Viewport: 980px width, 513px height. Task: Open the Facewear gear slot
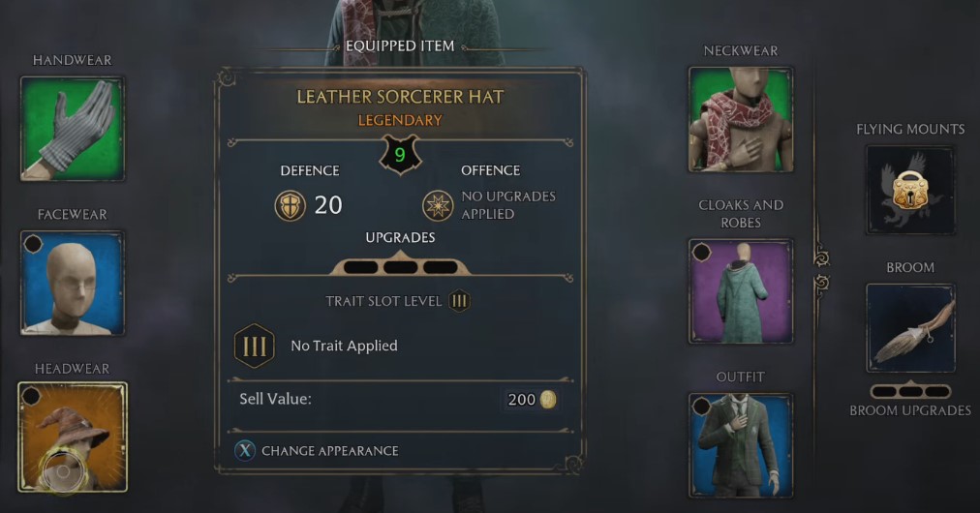click(73, 283)
